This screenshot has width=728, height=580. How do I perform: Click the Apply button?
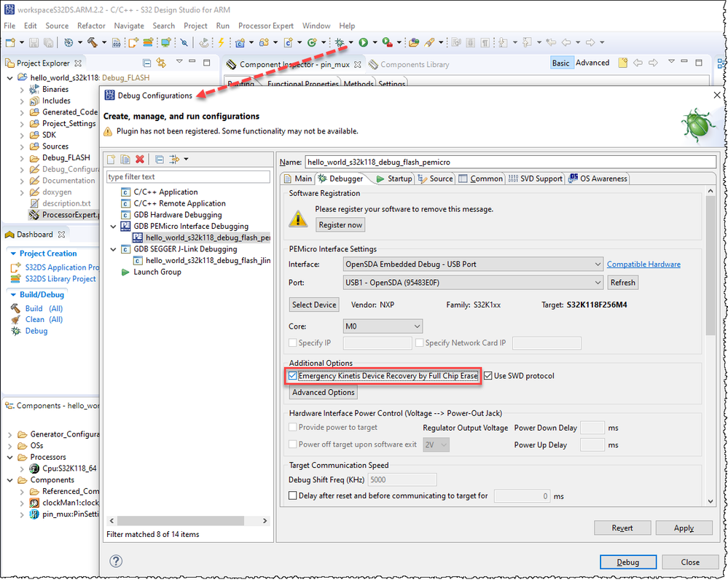point(684,528)
